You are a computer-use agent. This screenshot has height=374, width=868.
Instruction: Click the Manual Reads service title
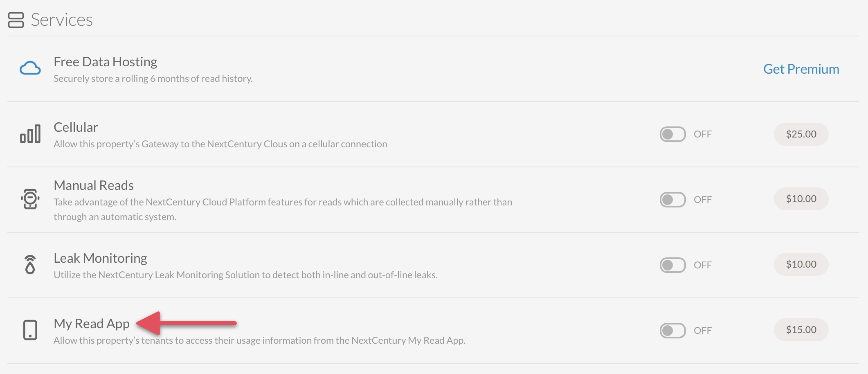[94, 185]
